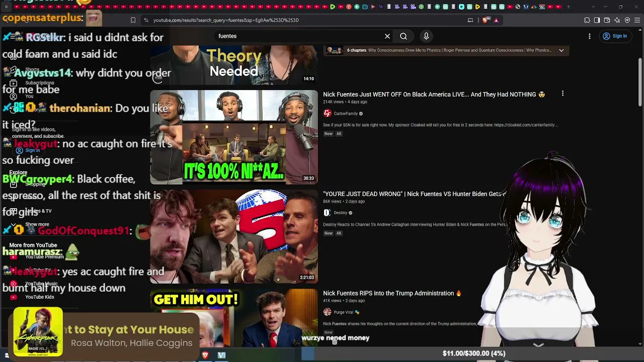
Task: Click the Brave icon in the taskbar
Action: tap(205, 355)
